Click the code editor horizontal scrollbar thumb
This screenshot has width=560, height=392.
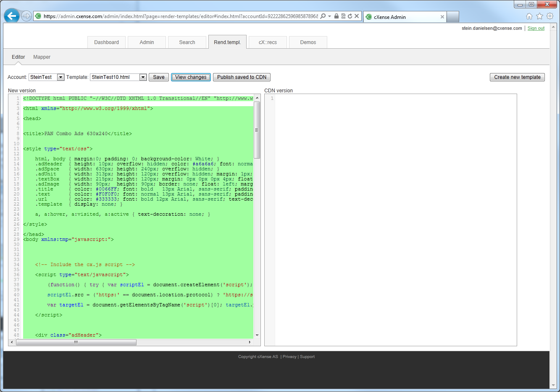tap(76, 342)
